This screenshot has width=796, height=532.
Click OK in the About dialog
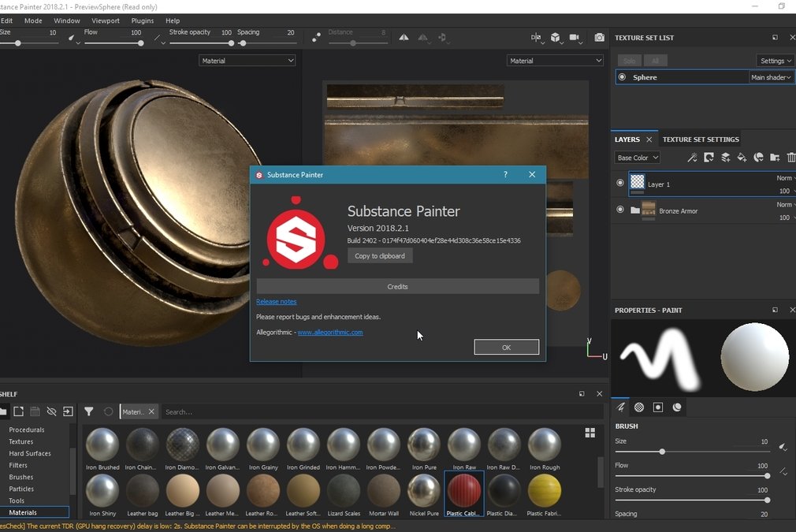pyautogui.click(x=506, y=348)
